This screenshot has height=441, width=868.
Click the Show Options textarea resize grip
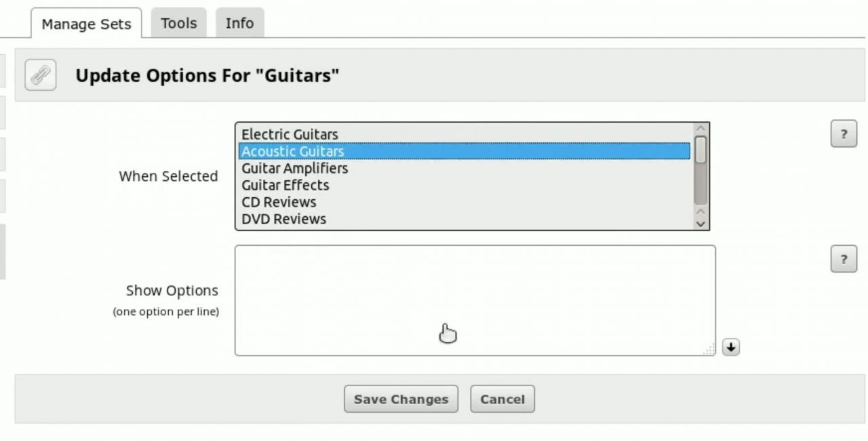tap(709, 350)
